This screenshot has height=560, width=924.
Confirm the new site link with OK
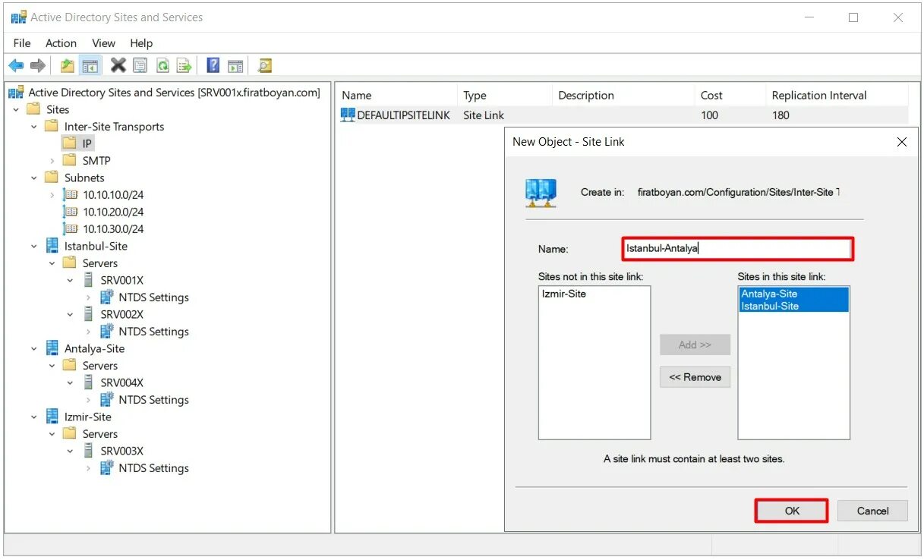point(791,511)
